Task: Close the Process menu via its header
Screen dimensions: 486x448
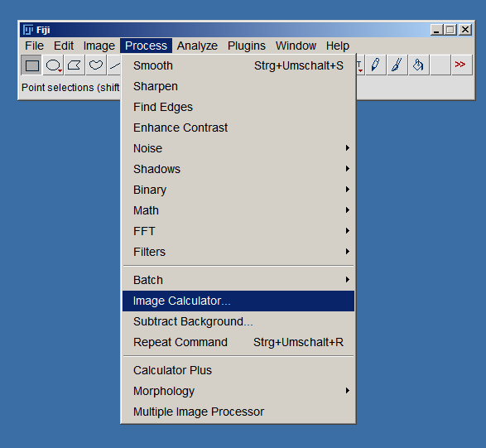Action: point(146,46)
